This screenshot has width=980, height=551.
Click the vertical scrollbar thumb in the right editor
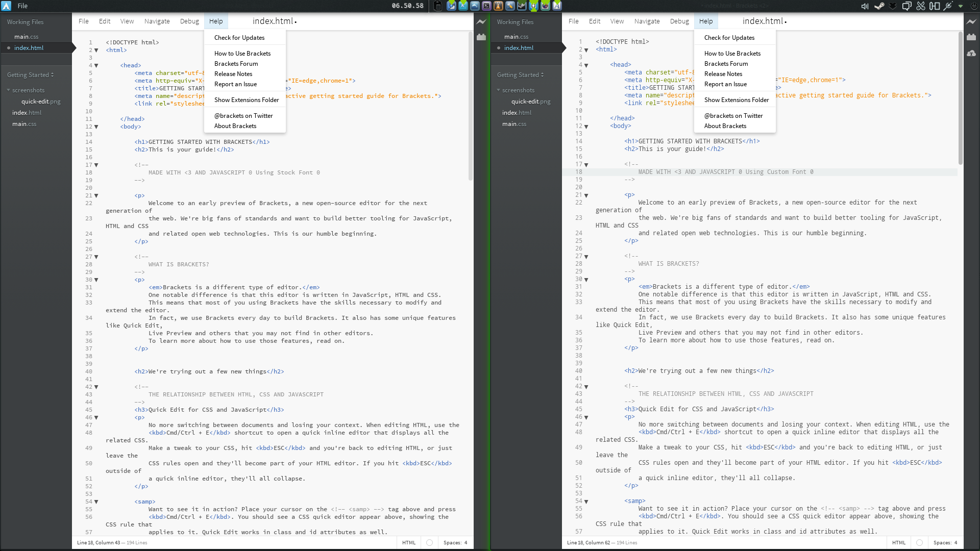point(960,98)
